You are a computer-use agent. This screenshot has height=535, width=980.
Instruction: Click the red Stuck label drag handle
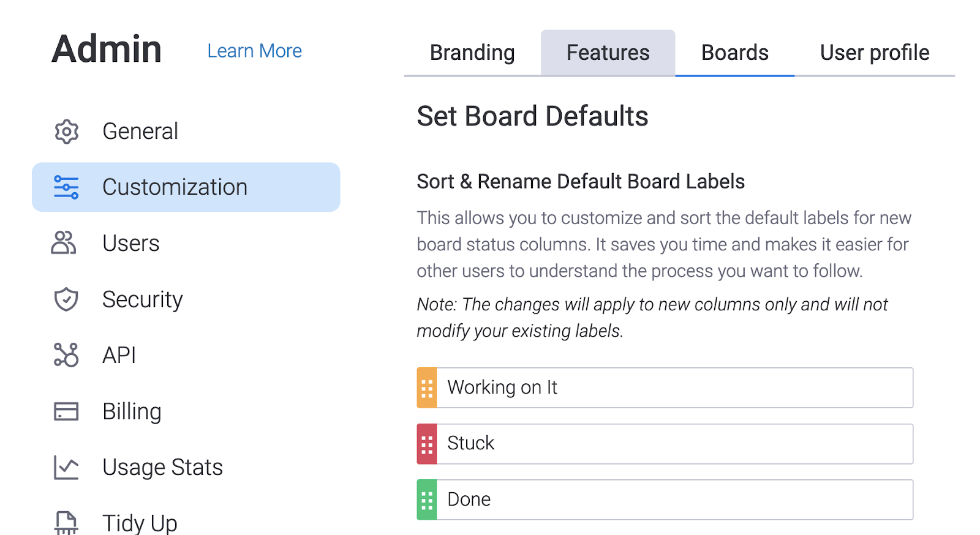[427, 444]
